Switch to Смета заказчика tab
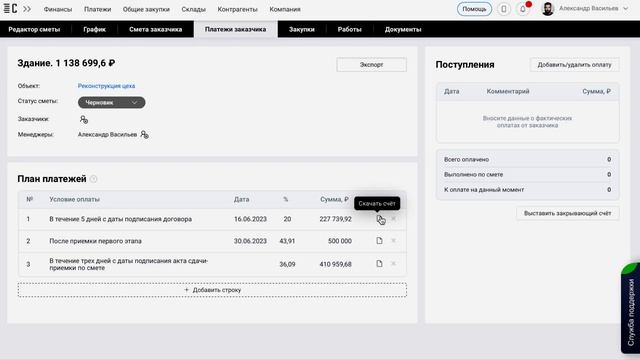The height and width of the screenshot is (360, 640). 156,29
